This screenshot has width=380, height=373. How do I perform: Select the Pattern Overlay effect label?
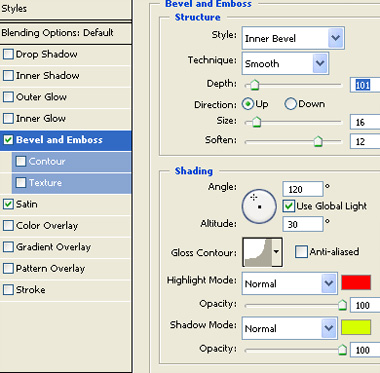pyautogui.click(x=50, y=268)
